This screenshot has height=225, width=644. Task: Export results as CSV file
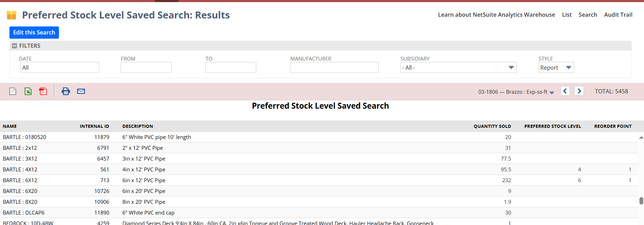(x=13, y=91)
